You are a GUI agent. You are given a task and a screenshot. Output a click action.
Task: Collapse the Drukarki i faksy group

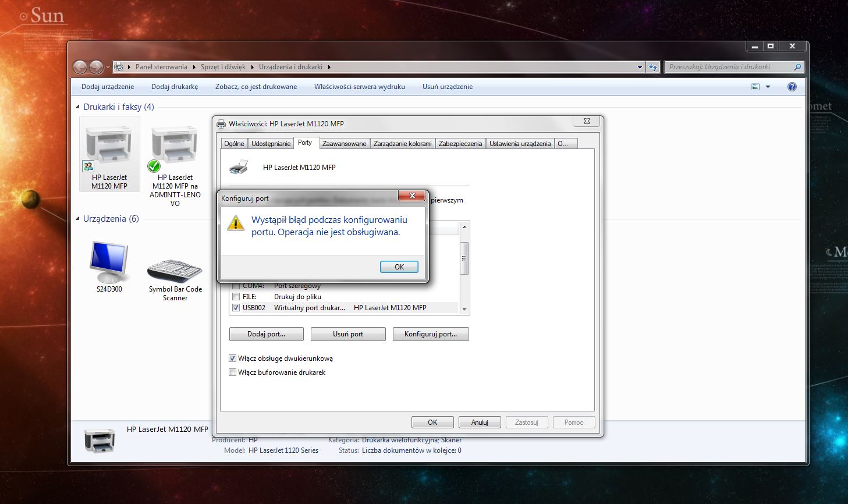pyautogui.click(x=77, y=107)
